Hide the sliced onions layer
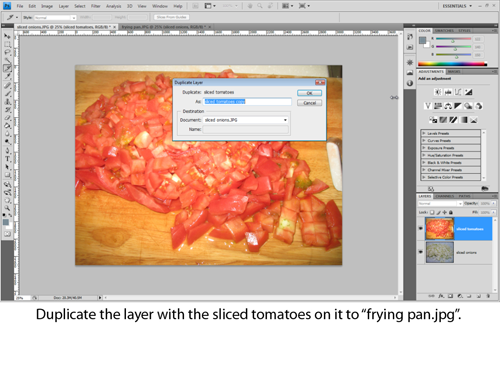Viewport: 500px width, 375px height. coord(421,252)
